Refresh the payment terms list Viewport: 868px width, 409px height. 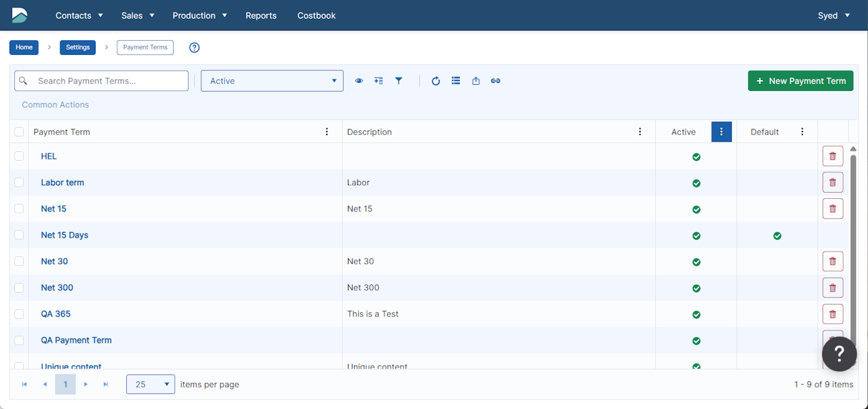click(436, 81)
